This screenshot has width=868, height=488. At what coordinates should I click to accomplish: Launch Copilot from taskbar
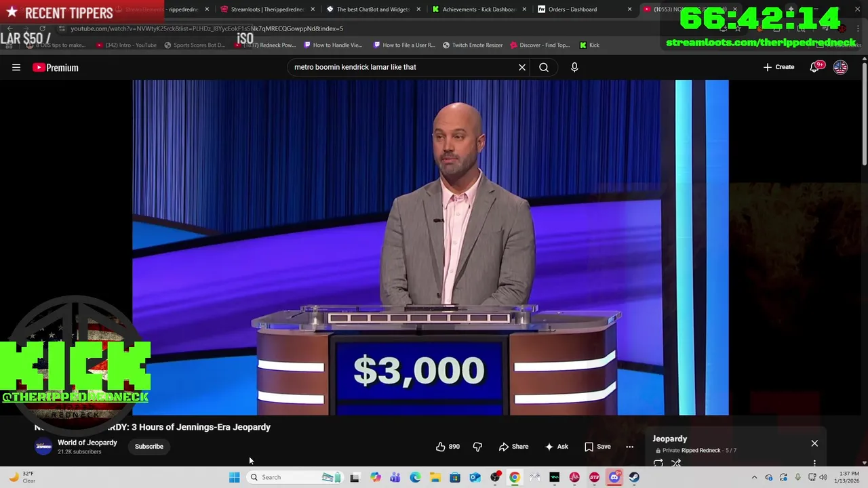pyautogui.click(x=375, y=477)
